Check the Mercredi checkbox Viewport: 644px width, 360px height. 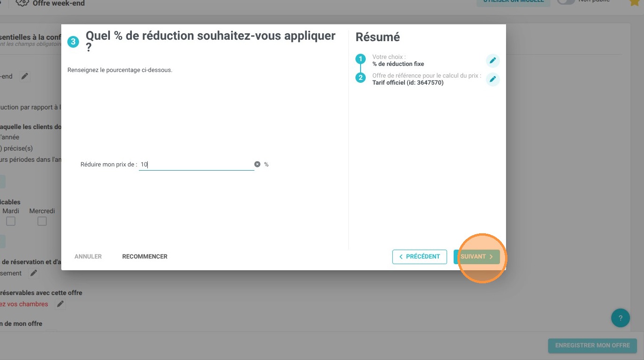42,221
